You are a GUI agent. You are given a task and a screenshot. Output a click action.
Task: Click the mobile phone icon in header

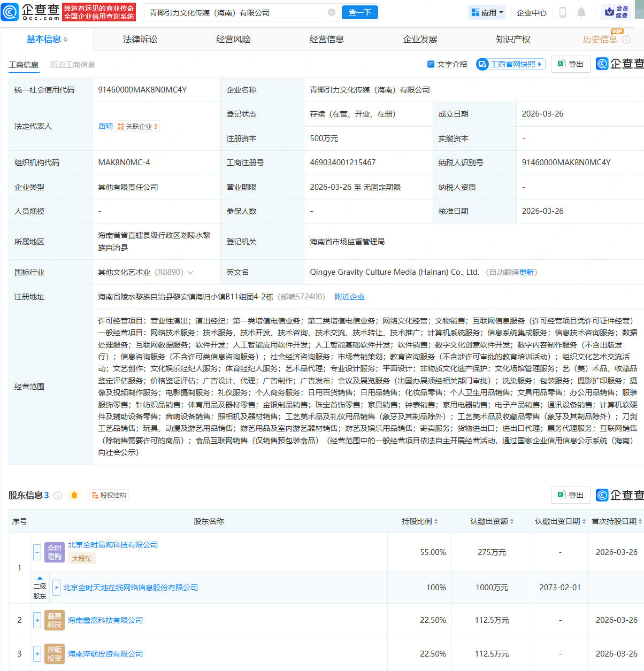[x=562, y=12]
